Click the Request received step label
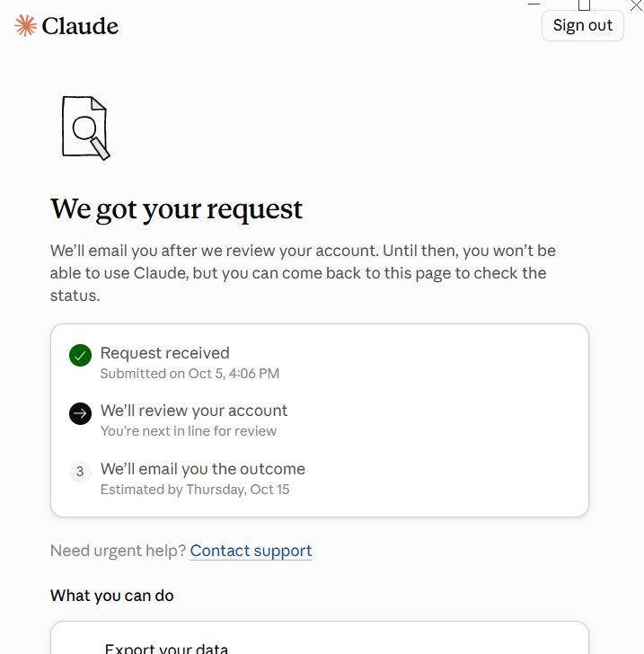Viewport: 644px width, 654px height. point(164,353)
